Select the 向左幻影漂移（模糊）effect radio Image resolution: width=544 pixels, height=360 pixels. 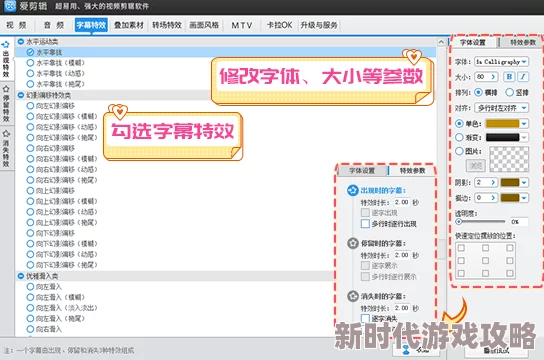30,116
